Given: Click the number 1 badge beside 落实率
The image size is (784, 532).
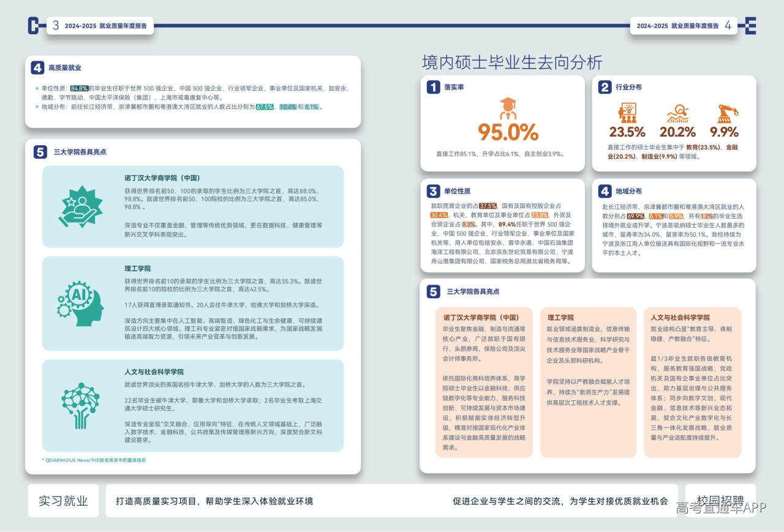Looking at the screenshot, I should coord(433,88).
